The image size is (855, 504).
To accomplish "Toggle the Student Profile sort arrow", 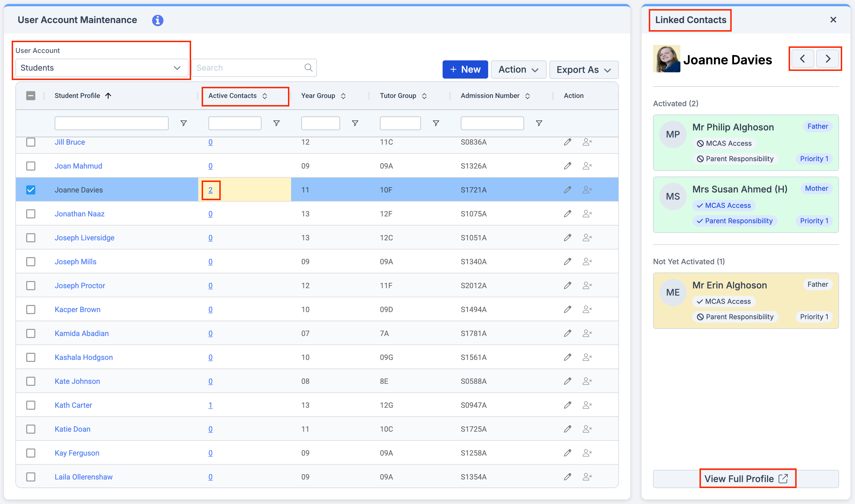I will (x=108, y=95).
